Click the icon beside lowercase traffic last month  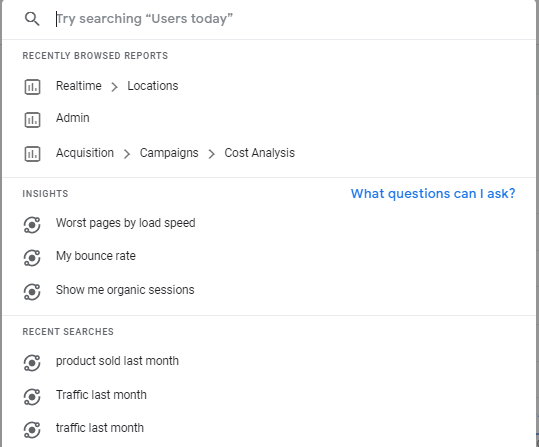point(32,430)
